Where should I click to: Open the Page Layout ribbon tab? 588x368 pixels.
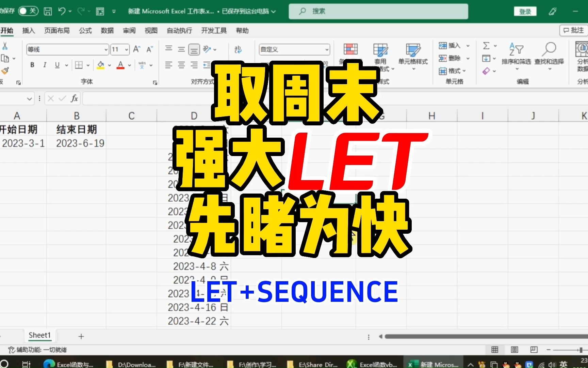(x=57, y=31)
